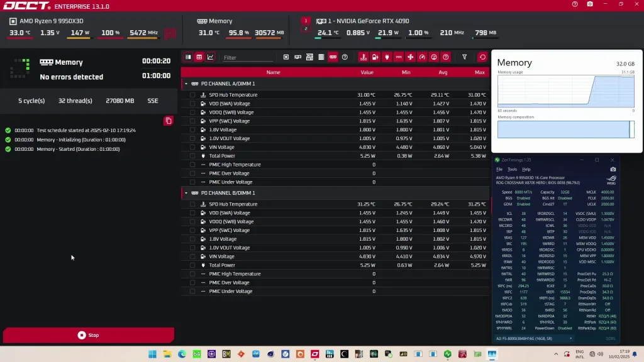This screenshot has height=362, width=644.
Task: Open Microsoft Edge from taskbar
Action: pyautogui.click(x=182, y=354)
